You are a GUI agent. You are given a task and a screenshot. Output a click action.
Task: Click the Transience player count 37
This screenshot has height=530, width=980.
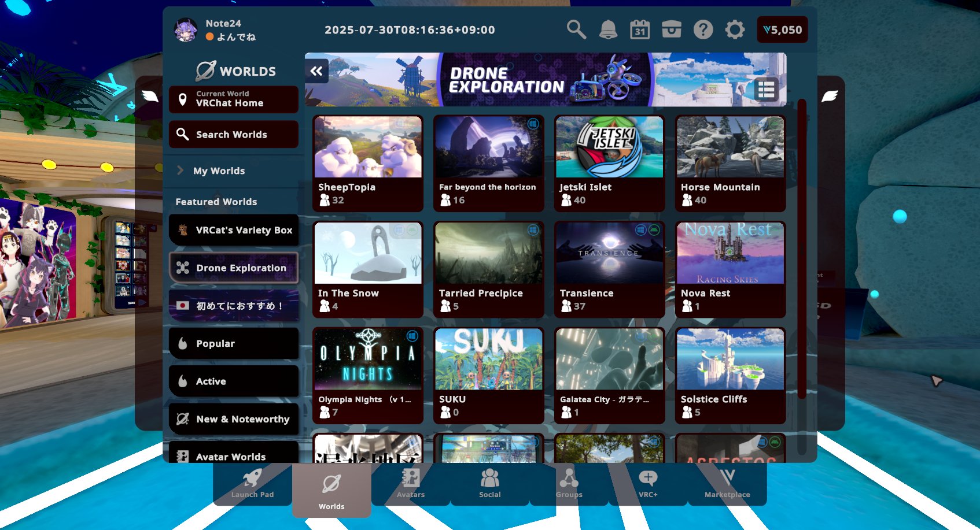point(573,306)
